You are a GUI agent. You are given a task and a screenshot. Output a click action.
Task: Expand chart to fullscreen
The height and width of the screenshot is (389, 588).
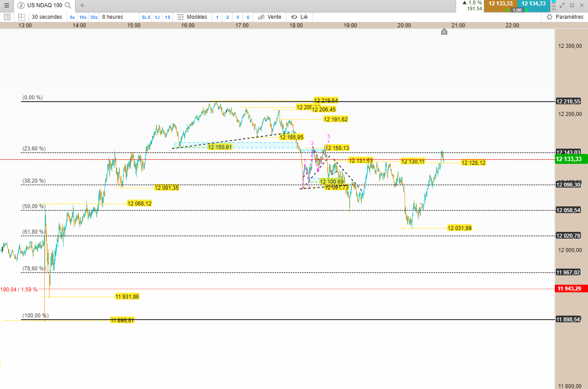coord(562,5)
